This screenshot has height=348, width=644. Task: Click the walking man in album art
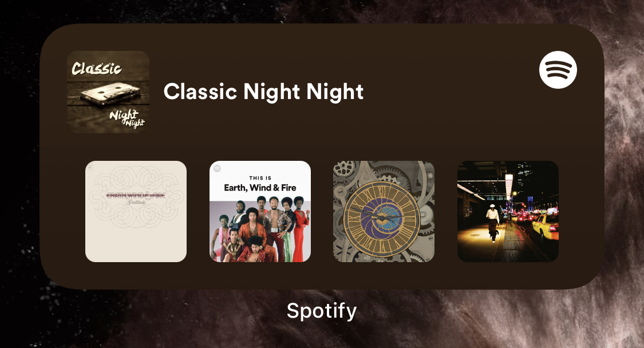[493, 223]
